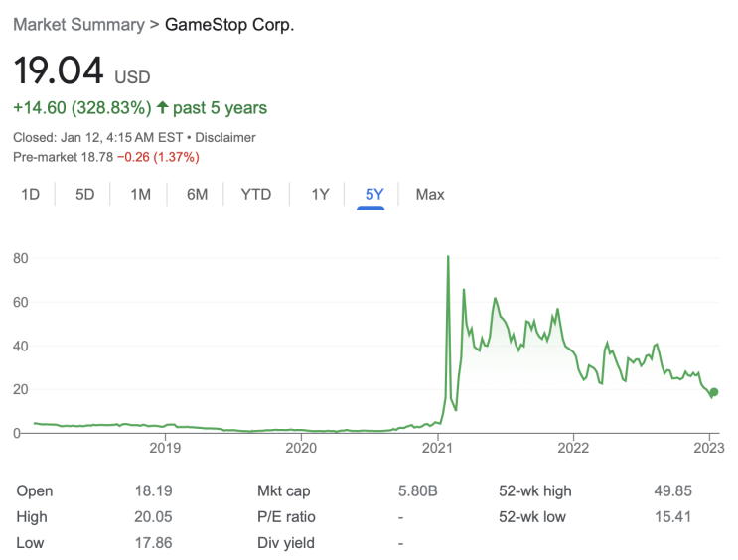Click the green up arrow icon
The width and height of the screenshot is (738, 560).
tap(163, 107)
